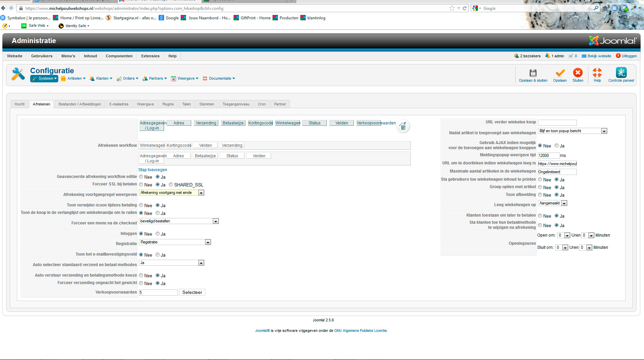Open the Registratie dropdown
644x360 pixels.
click(x=175, y=242)
